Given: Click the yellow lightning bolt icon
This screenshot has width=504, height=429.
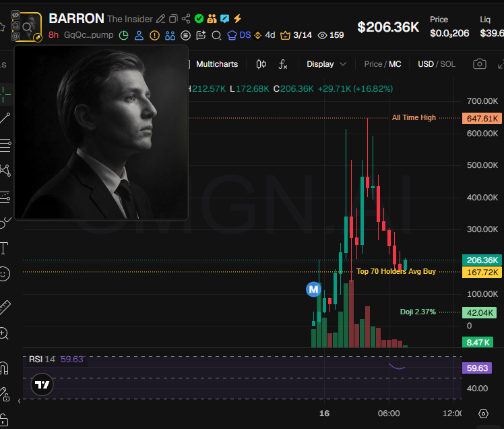Looking at the screenshot, I should pos(238,19).
